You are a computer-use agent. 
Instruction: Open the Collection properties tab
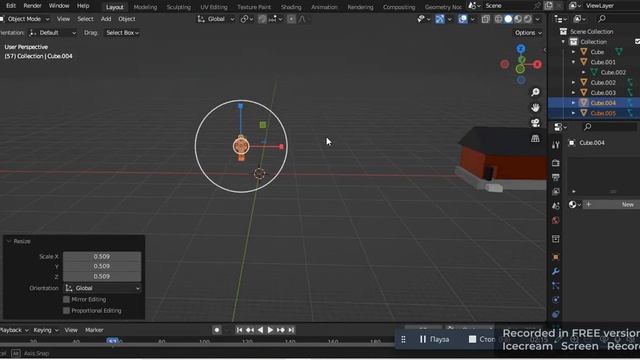[x=556, y=239]
